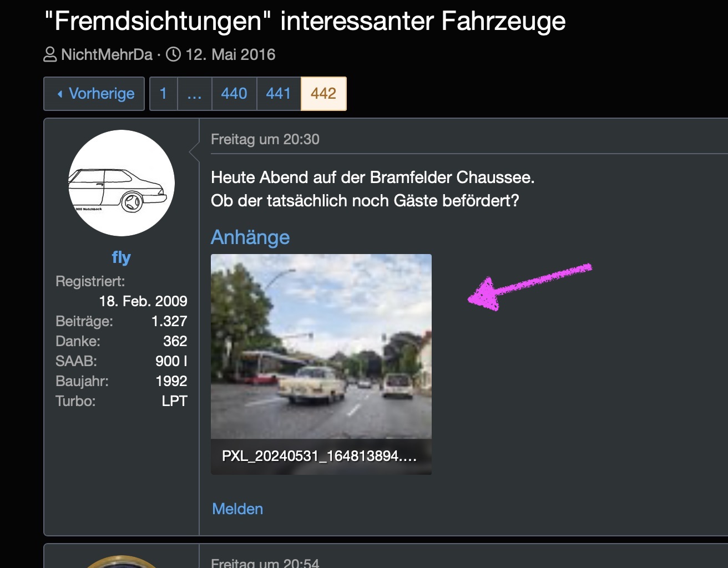Click the NichtMehrDa thread author link
Viewport: 728px width, 568px height.
pyautogui.click(x=107, y=54)
